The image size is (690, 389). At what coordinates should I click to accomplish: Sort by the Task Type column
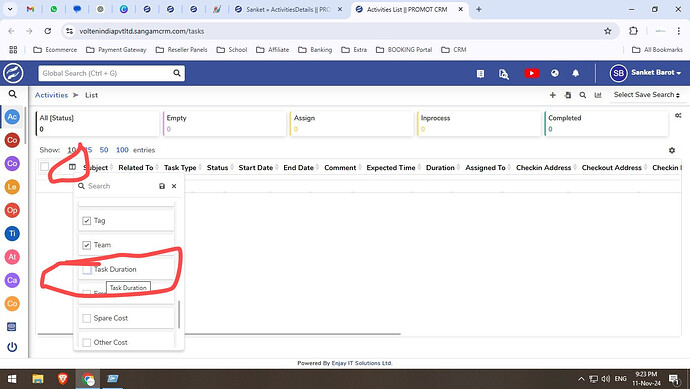(180, 168)
